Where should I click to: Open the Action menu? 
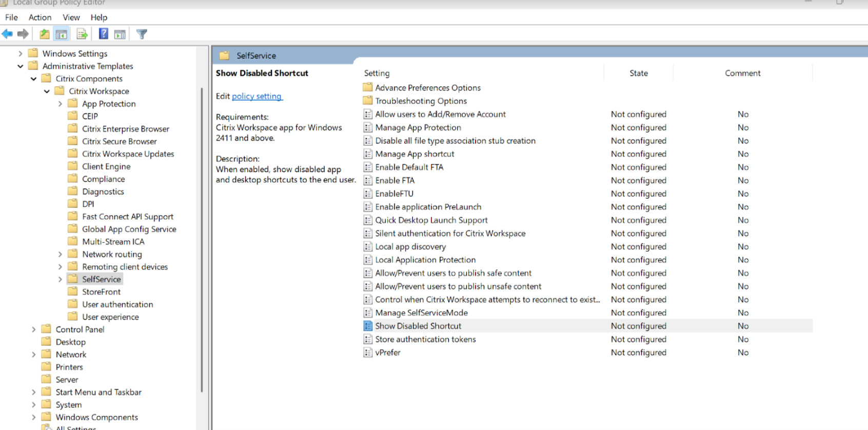pyautogui.click(x=40, y=17)
